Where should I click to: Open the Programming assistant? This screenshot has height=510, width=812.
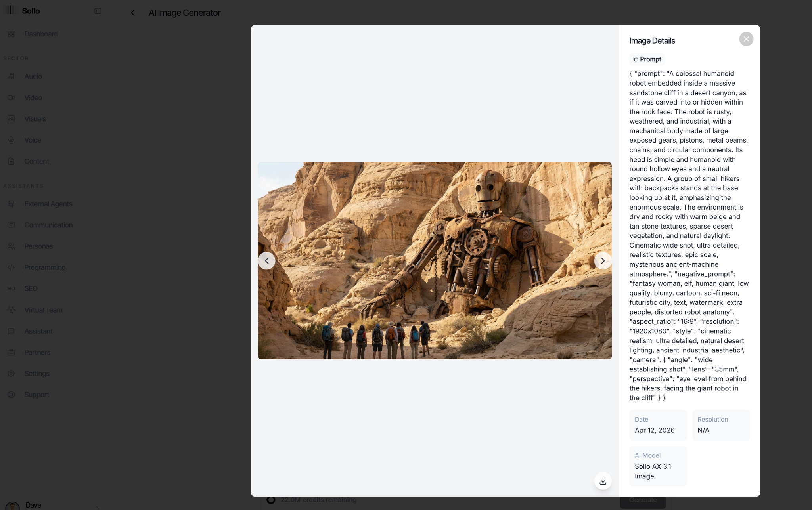click(45, 267)
